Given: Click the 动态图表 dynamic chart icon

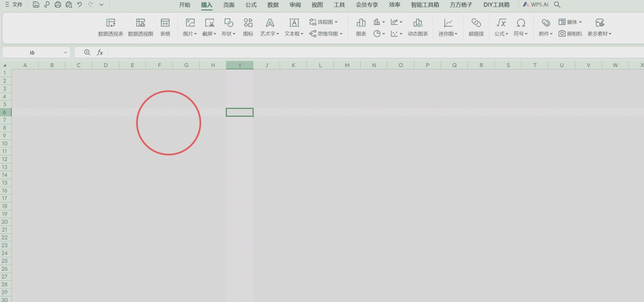Looking at the screenshot, I should [418, 28].
